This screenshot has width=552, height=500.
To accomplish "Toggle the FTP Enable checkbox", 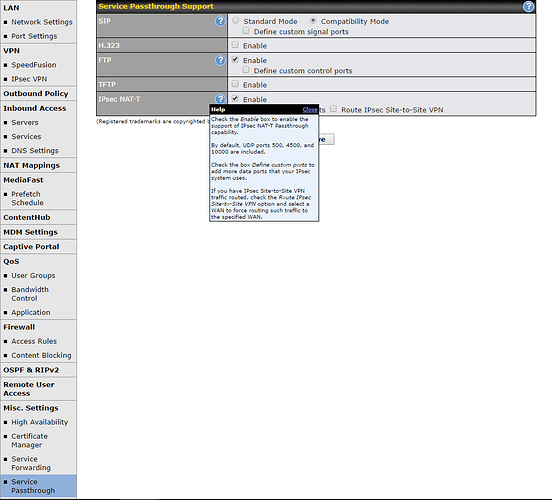I will coord(235,60).
